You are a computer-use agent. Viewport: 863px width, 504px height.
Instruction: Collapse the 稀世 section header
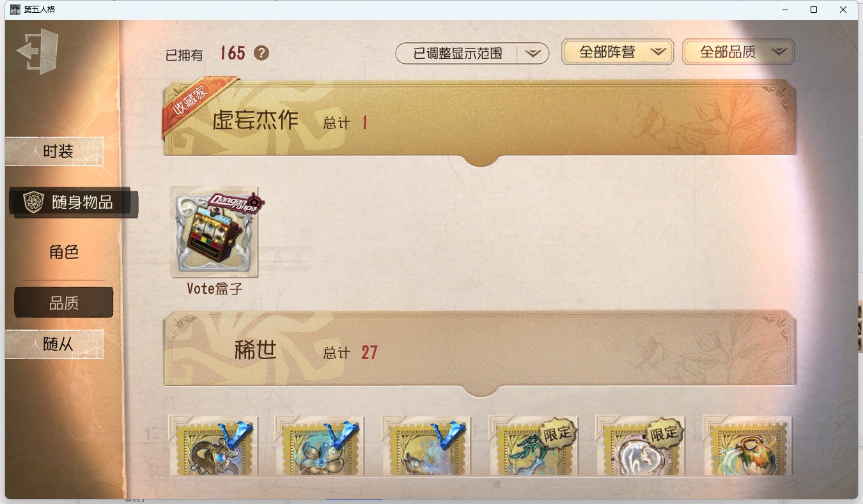(x=480, y=350)
